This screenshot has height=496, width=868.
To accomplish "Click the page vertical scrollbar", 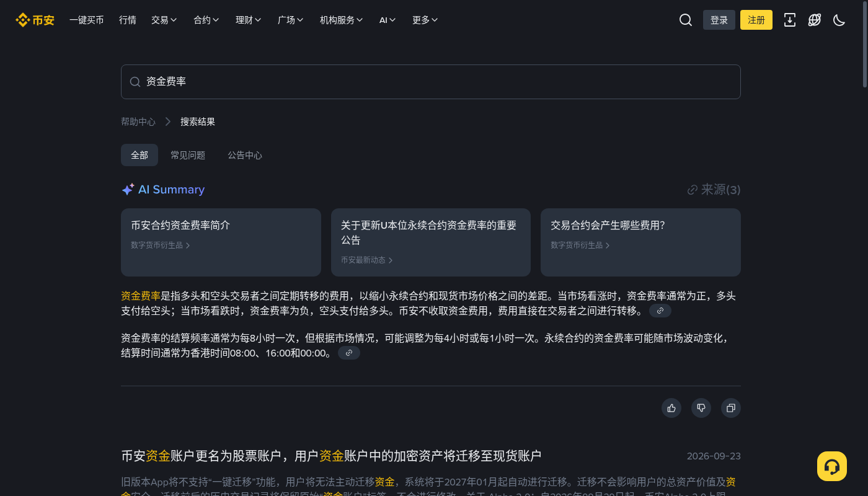I will coord(865,43).
